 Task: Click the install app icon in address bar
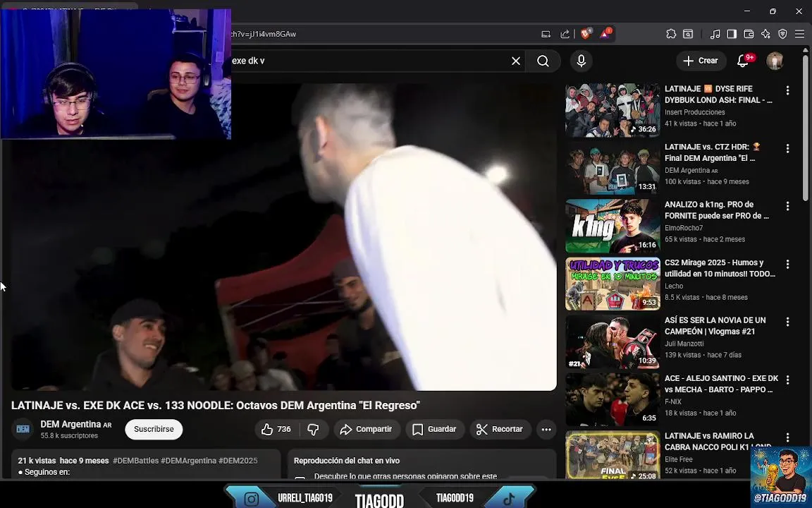[546, 34]
